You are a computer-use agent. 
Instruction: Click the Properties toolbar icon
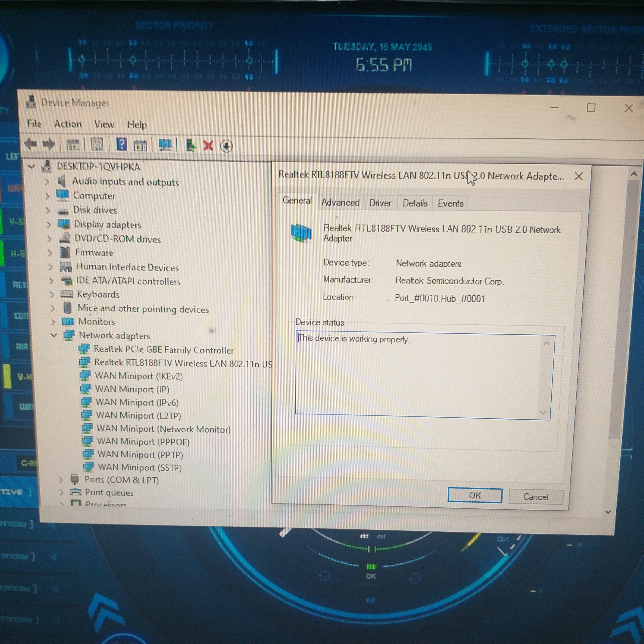pyautogui.click(x=97, y=145)
